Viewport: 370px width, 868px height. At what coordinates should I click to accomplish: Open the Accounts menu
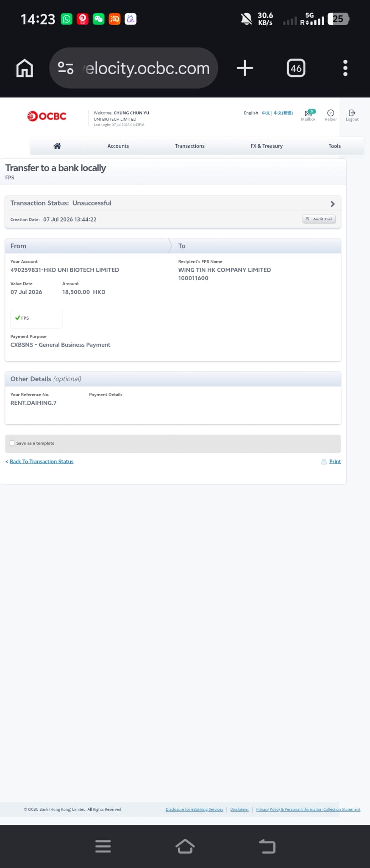pyautogui.click(x=118, y=146)
